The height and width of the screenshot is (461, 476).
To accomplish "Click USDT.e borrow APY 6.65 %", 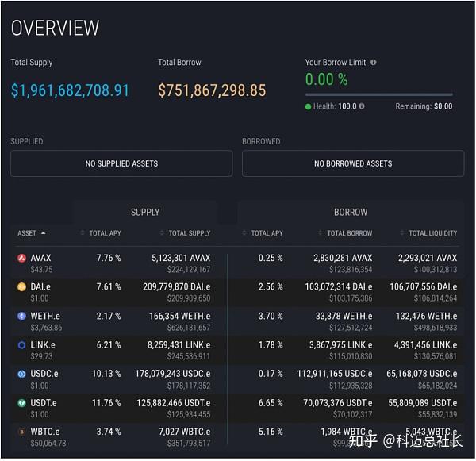I will point(271,403).
